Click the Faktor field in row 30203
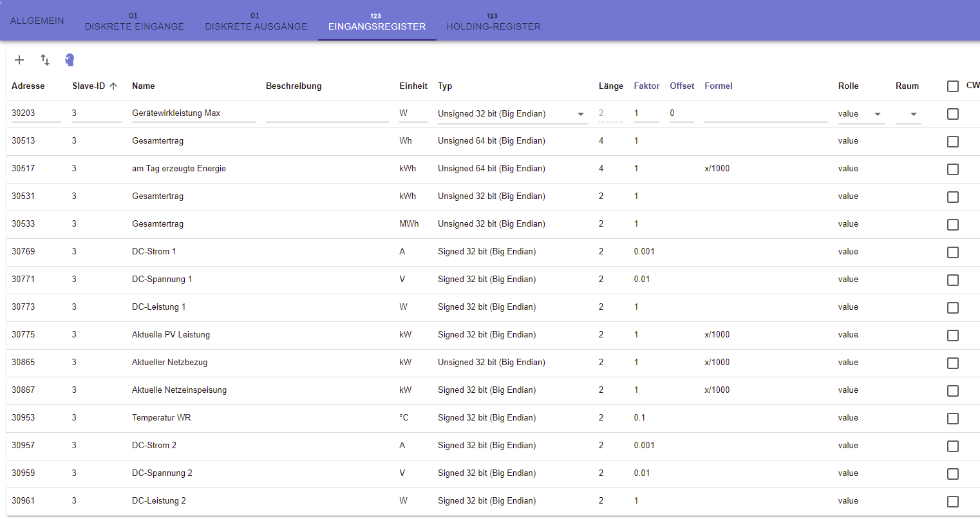 point(646,113)
